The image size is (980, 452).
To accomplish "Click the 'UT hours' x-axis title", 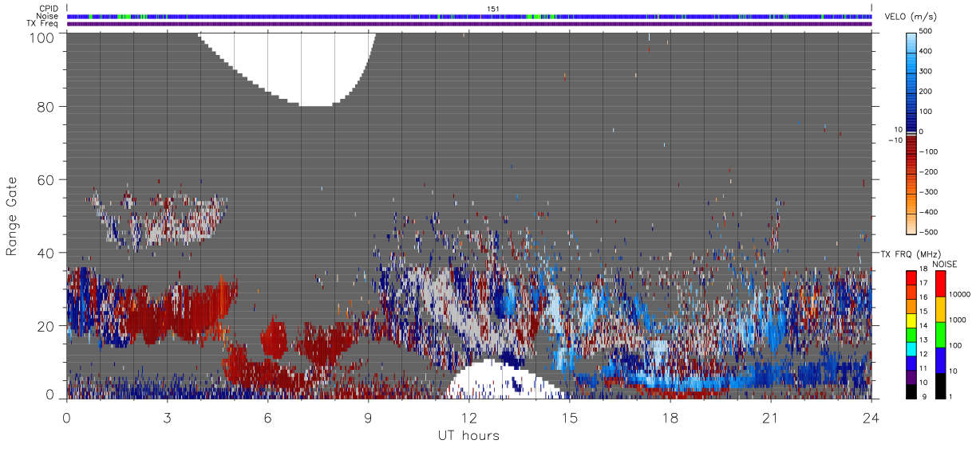I will (468, 436).
